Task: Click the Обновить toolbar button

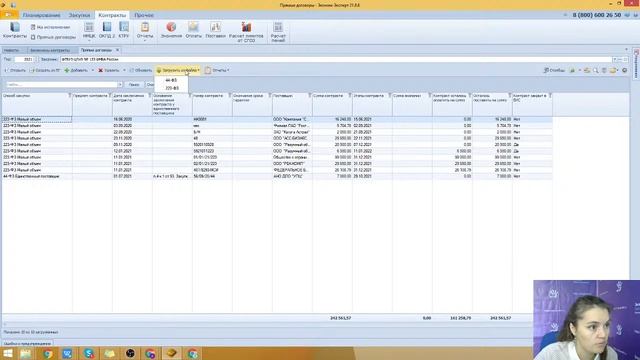Action: [141, 70]
